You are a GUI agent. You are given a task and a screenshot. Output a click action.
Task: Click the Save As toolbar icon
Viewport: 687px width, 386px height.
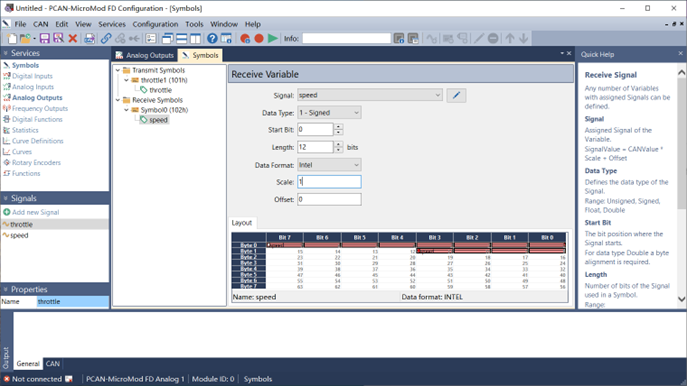point(58,39)
